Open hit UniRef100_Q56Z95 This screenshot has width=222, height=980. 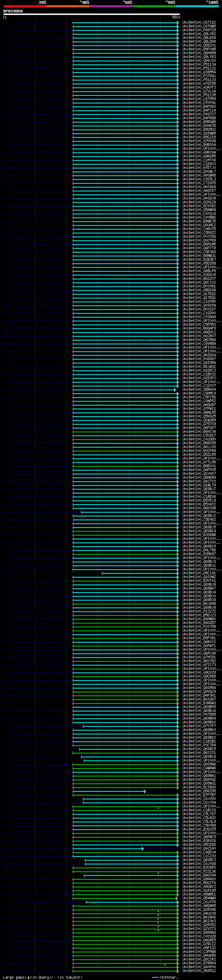[199, 791]
